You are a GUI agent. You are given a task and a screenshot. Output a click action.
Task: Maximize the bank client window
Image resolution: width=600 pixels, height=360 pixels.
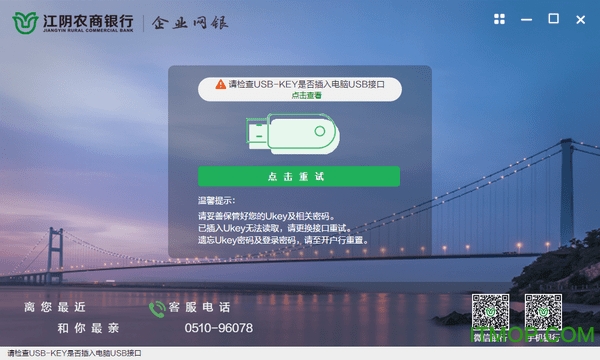click(553, 18)
